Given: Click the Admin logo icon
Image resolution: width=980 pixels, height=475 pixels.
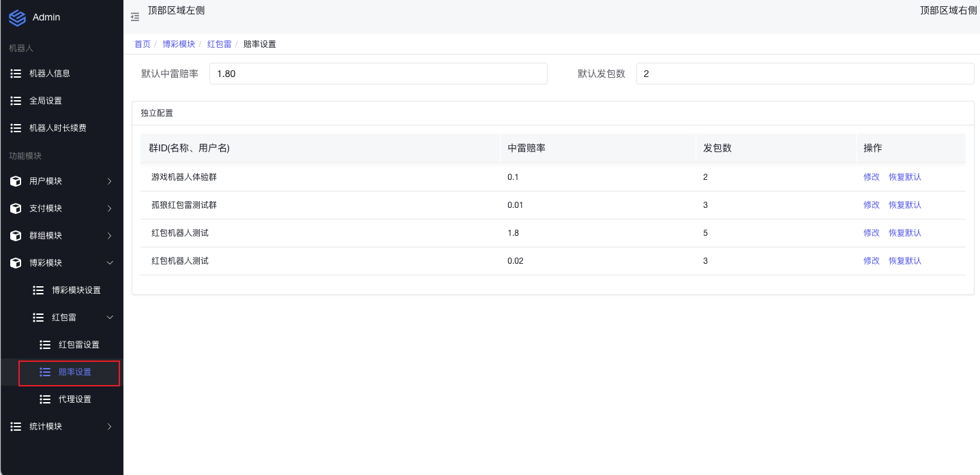Looking at the screenshot, I should [x=17, y=17].
